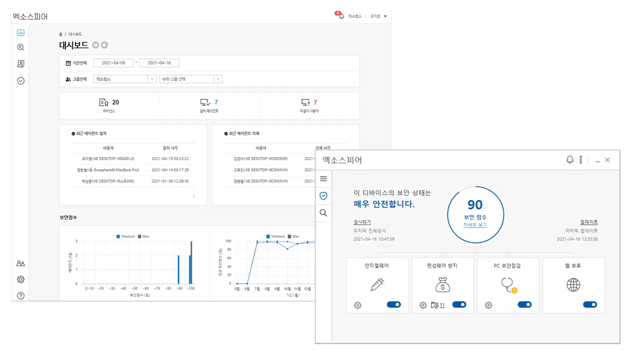Select the shield protection tab in agent
The width and height of the screenshot is (644, 359).
point(323,196)
